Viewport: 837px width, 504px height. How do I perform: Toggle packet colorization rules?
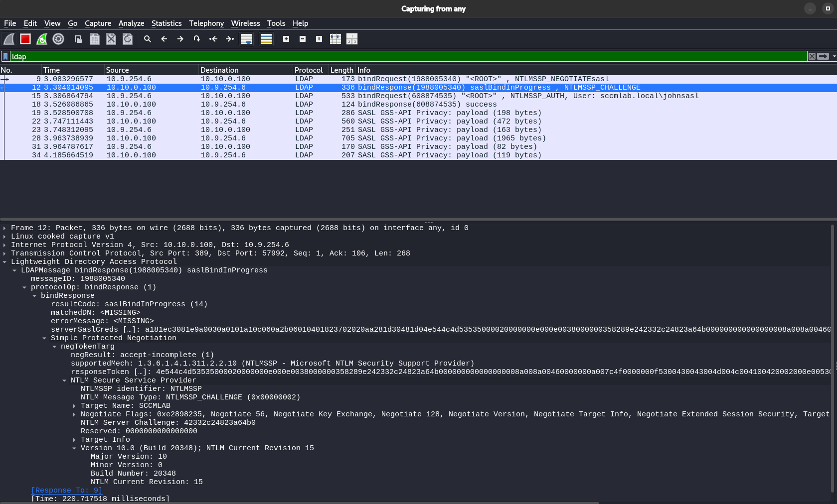pyautogui.click(x=266, y=39)
